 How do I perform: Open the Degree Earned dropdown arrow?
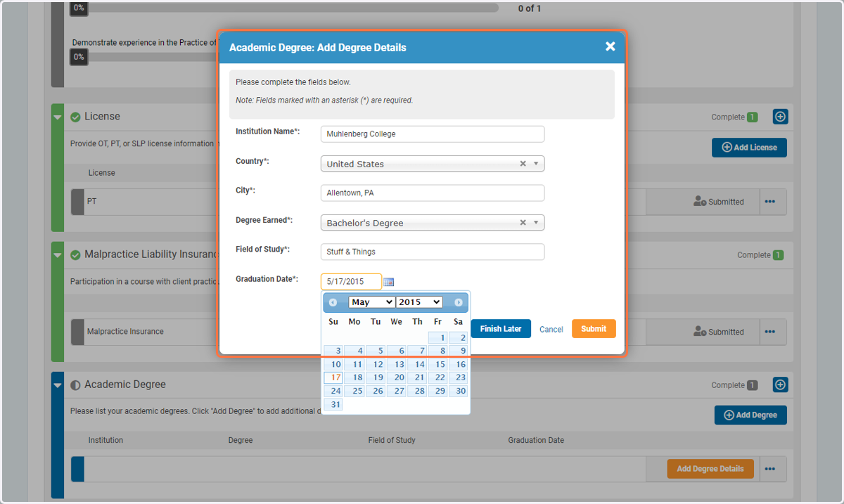click(536, 223)
